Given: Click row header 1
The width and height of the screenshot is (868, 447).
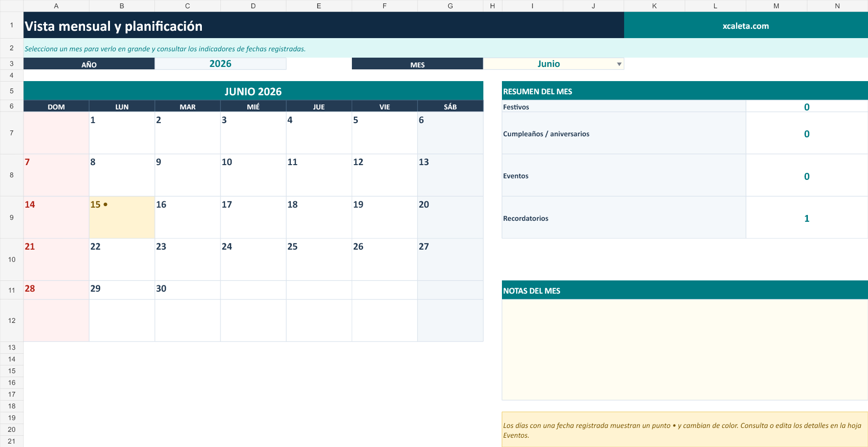Looking at the screenshot, I should [x=12, y=25].
